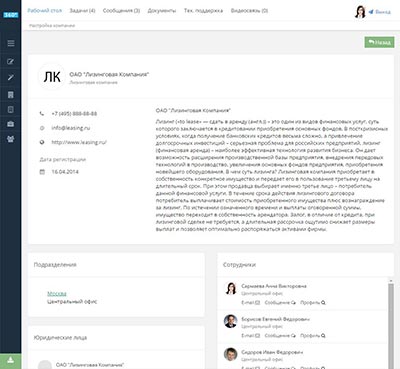The height and width of the screenshot is (369, 400).
Task: Open the http://www.leasing.ru/ link
Action: [79, 142]
